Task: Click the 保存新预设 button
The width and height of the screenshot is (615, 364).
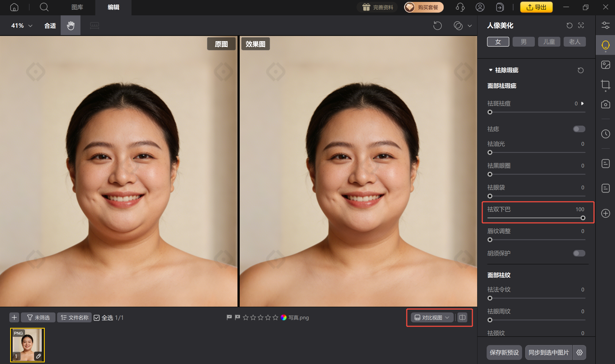Action: pyautogui.click(x=504, y=352)
